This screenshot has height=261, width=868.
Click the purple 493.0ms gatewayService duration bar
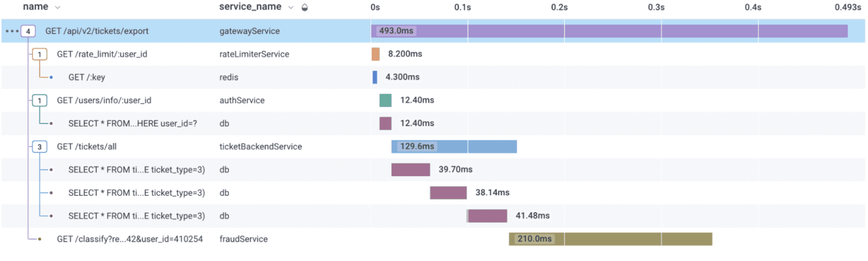622,31
